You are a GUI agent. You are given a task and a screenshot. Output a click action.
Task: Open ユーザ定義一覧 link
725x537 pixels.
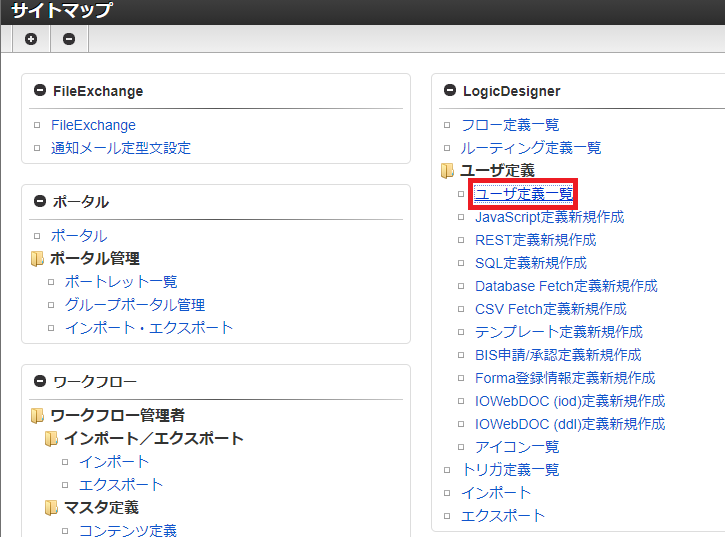coord(524,194)
